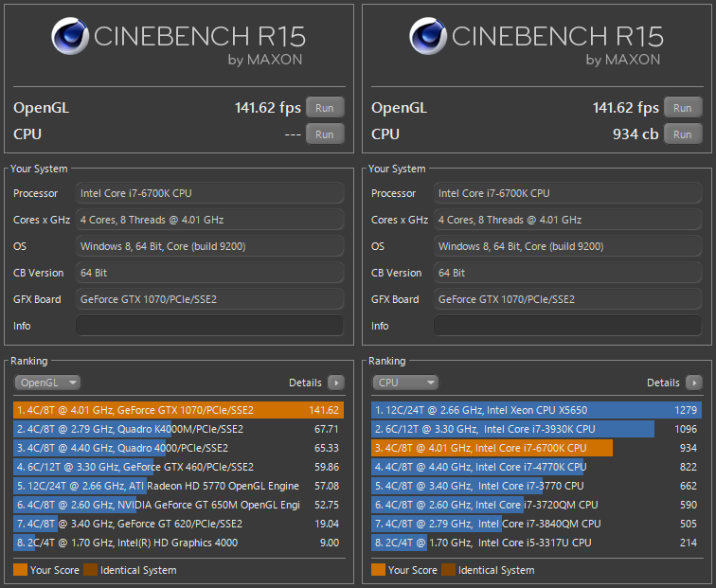Select the Intel Core i7-6700K ranking row
Screen dimensions: 716x588
coord(537,448)
